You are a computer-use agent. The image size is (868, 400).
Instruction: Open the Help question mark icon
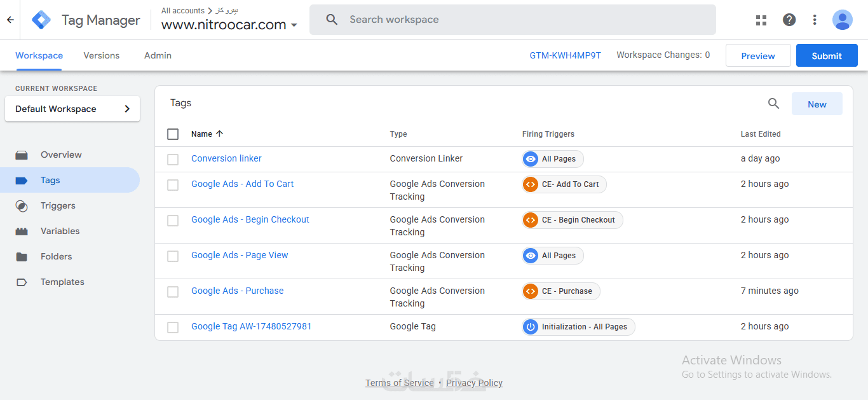coord(789,20)
